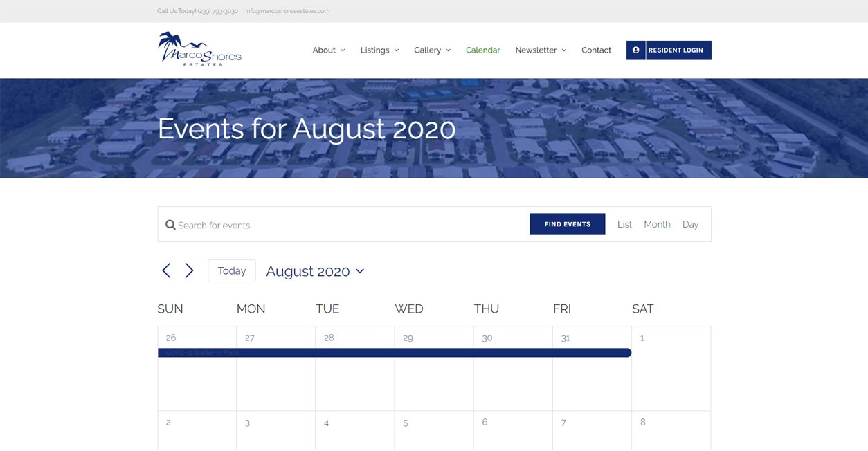
Task: Click the info email address link
Action: point(287,11)
